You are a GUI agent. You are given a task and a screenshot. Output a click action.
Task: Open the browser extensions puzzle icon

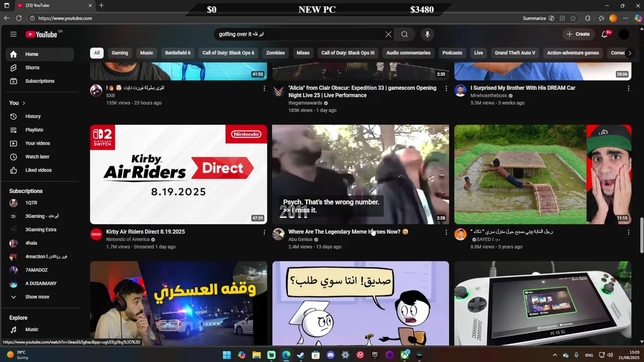588,18
